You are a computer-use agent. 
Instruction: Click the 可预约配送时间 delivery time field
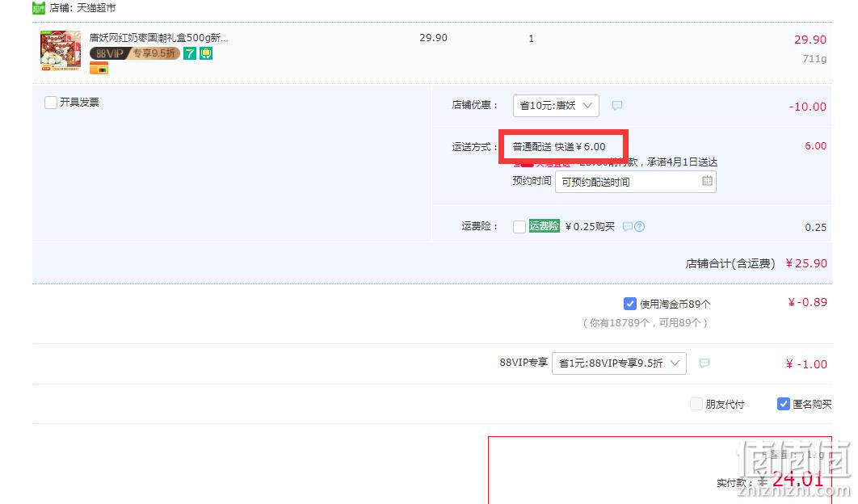pyautogui.click(x=635, y=182)
